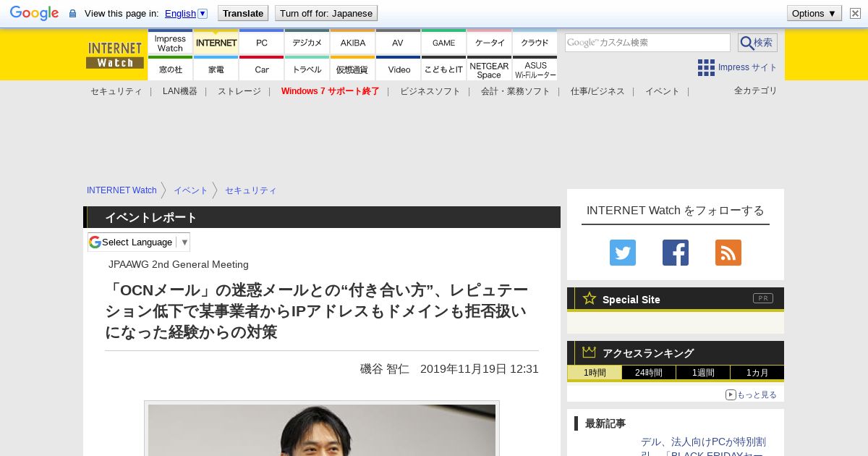Go to 会計・業務ソフト category
Viewport: 868px width, 456px height.
click(515, 91)
